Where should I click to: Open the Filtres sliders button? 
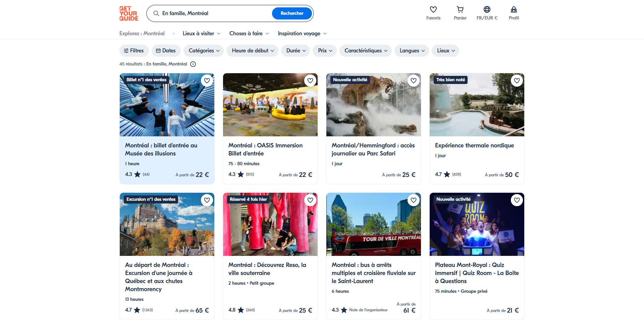pos(134,51)
